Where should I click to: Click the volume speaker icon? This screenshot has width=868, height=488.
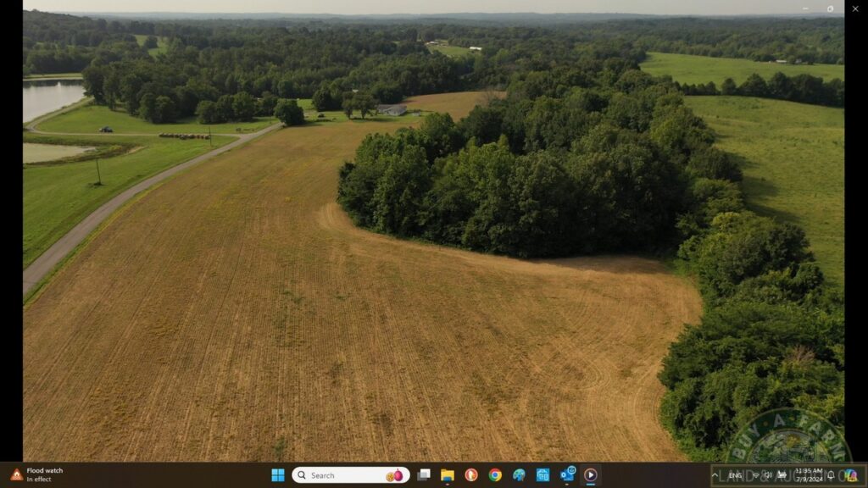pyautogui.click(x=769, y=475)
